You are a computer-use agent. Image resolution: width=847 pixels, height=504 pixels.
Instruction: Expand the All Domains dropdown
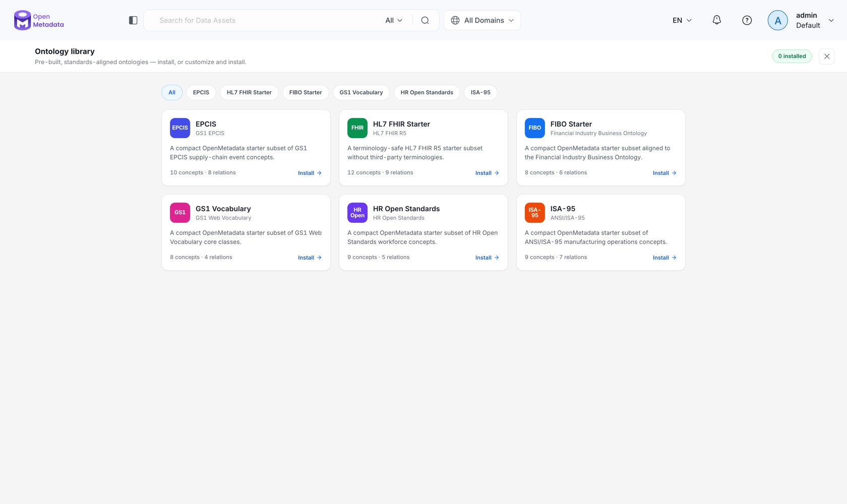point(482,20)
